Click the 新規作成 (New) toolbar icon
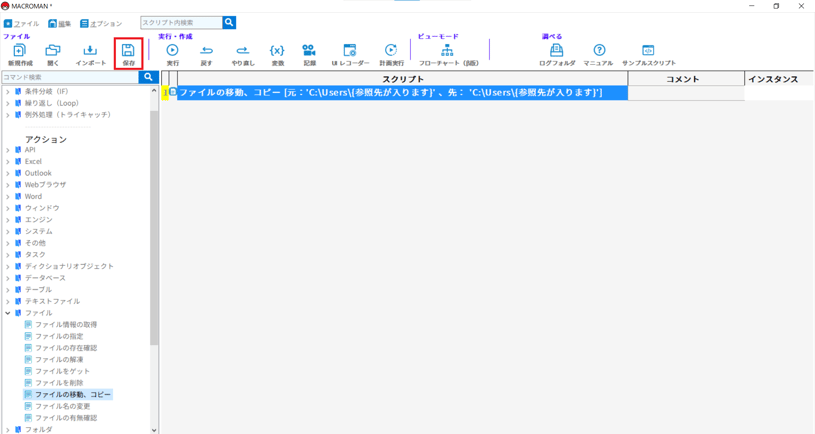 coord(20,50)
